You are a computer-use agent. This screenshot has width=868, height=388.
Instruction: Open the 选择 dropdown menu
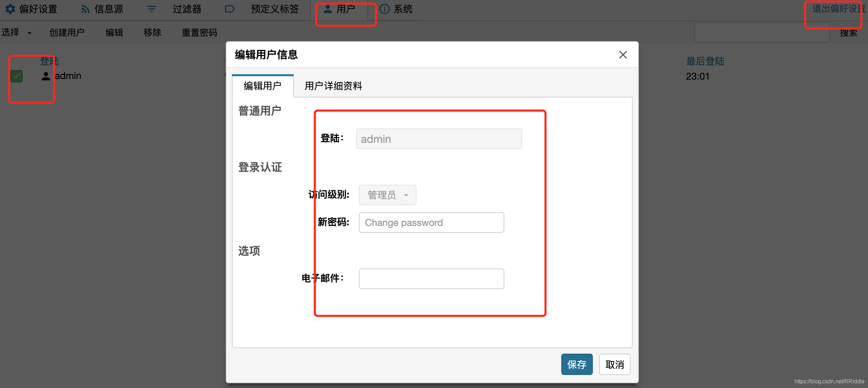click(16, 32)
